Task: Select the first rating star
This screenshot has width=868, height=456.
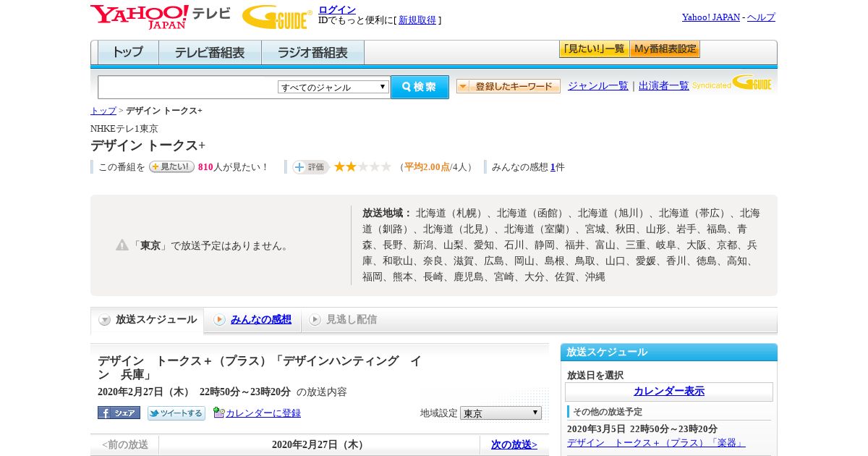Action: 339,166
